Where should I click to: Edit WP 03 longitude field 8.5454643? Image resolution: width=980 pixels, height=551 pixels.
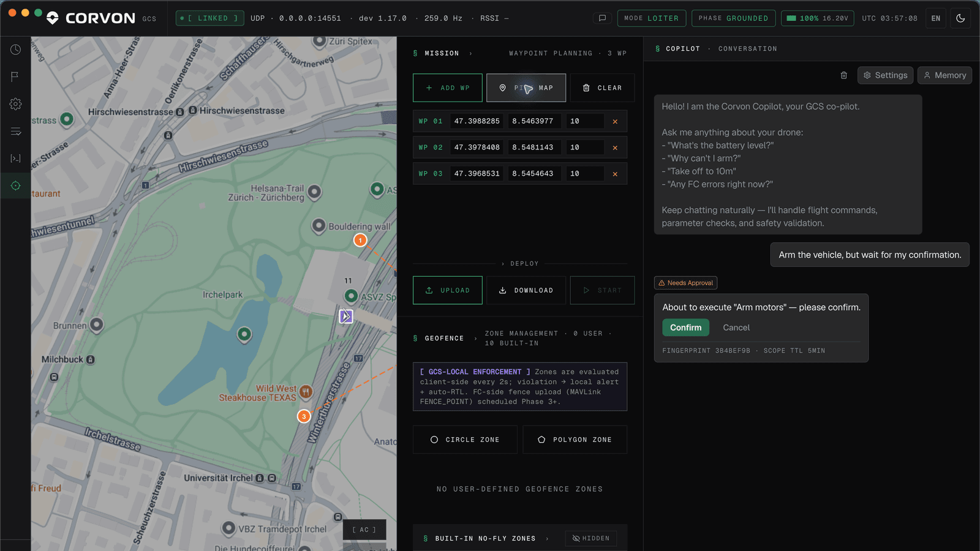click(535, 174)
